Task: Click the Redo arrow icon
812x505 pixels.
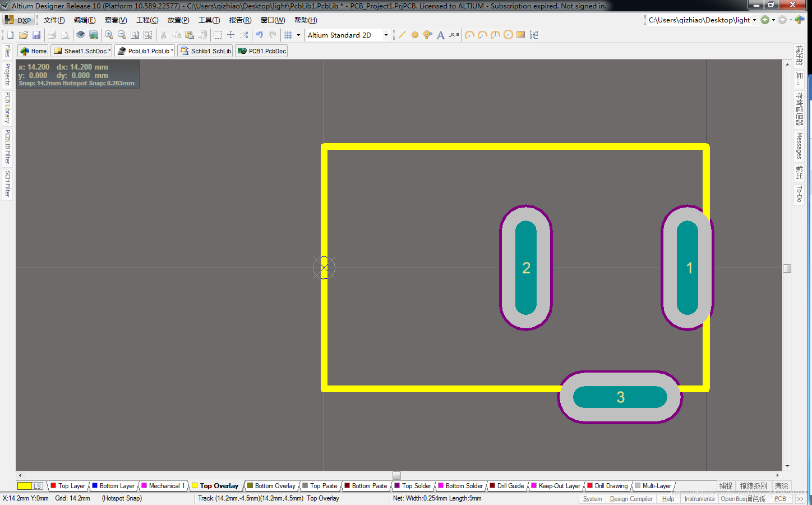Action: coord(273,35)
